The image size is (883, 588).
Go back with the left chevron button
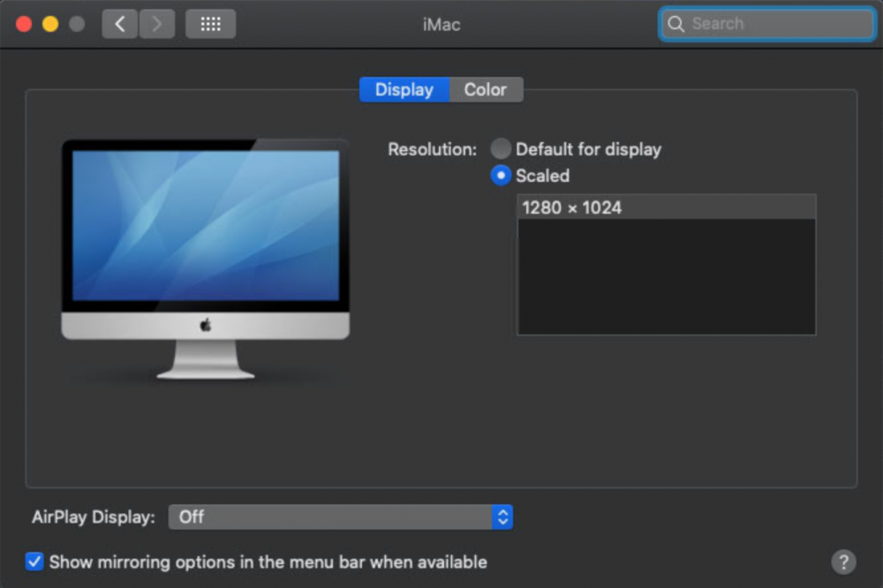click(x=120, y=24)
